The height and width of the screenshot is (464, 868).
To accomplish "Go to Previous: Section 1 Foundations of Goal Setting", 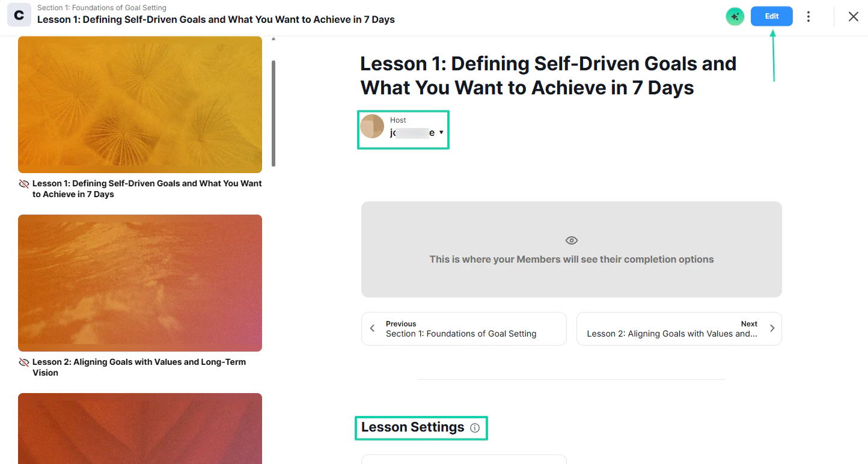I will pyautogui.click(x=463, y=329).
